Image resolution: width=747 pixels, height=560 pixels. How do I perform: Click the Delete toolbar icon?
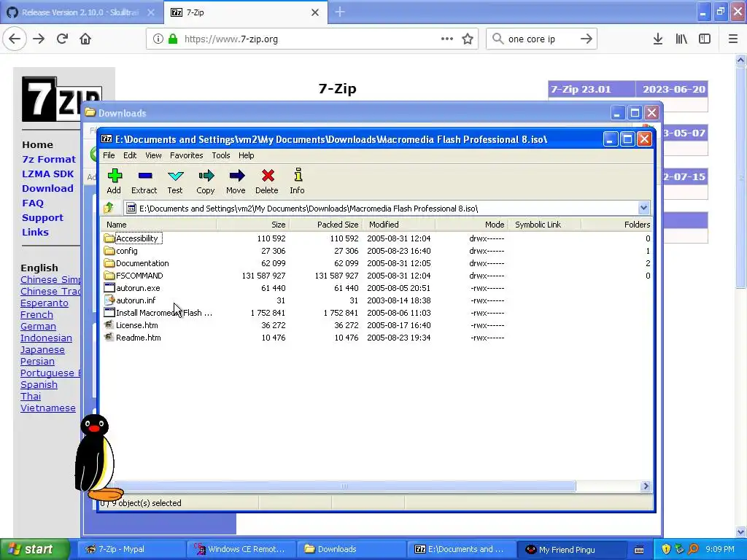(x=268, y=176)
